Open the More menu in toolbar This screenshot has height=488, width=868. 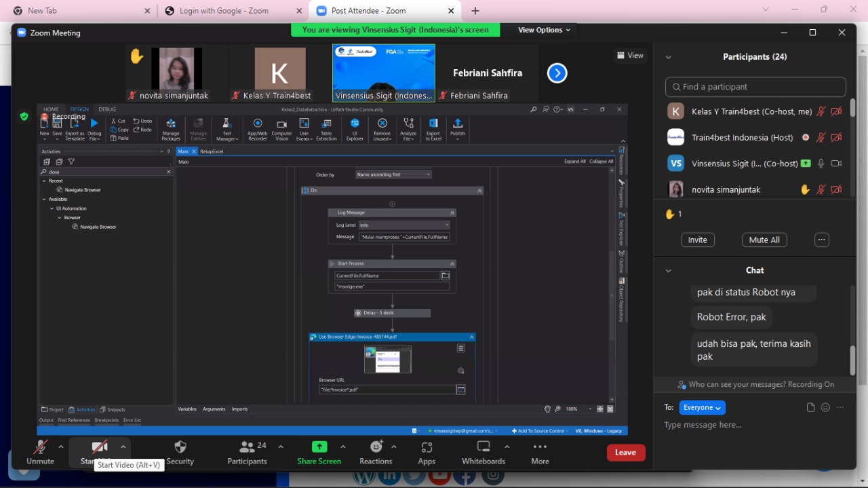(x=540, y=447)
